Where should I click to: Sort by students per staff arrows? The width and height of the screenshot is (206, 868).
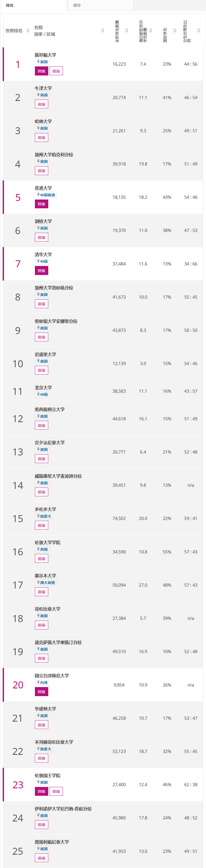tap(151, 31)
